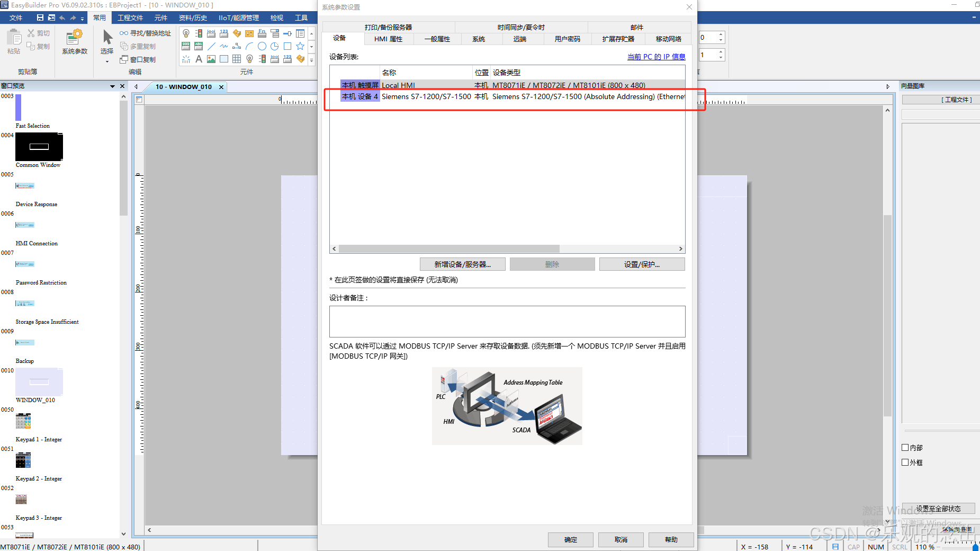Image resolution: width=980 pixels, height=551 pixels.
Task: Click the Save icon in quick access toolbar
Action: (40, 17)
